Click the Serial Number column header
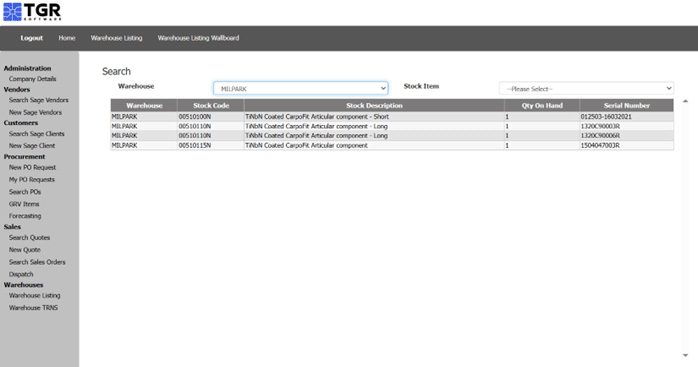The height and width of the screenshot is (367, 698). [x=627, y=106]
